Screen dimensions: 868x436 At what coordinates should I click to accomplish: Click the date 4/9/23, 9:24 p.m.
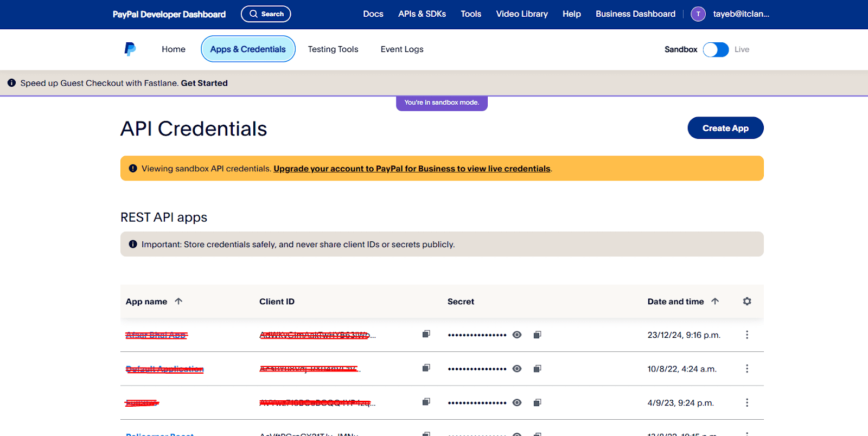pos(680,403)
